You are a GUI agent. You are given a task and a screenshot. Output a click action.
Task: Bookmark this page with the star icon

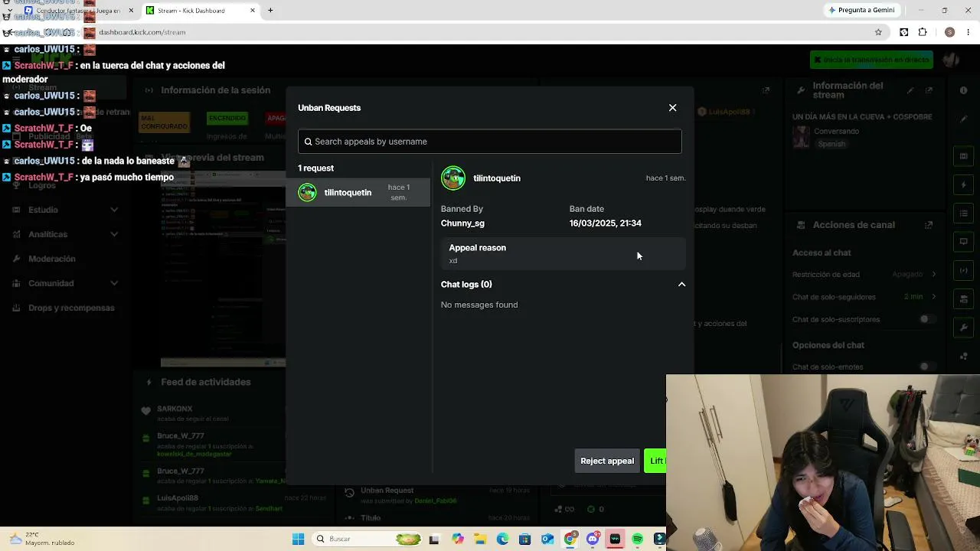click(878, 32)
